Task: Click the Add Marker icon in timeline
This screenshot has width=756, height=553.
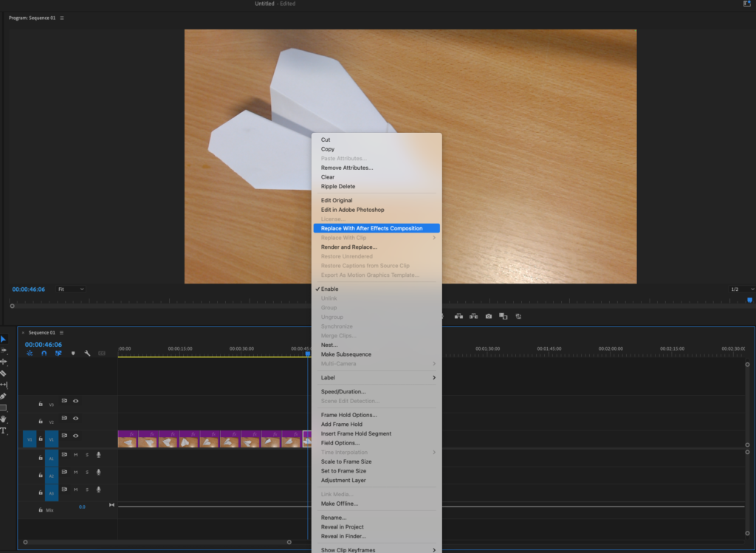Action: pos(72,354)
